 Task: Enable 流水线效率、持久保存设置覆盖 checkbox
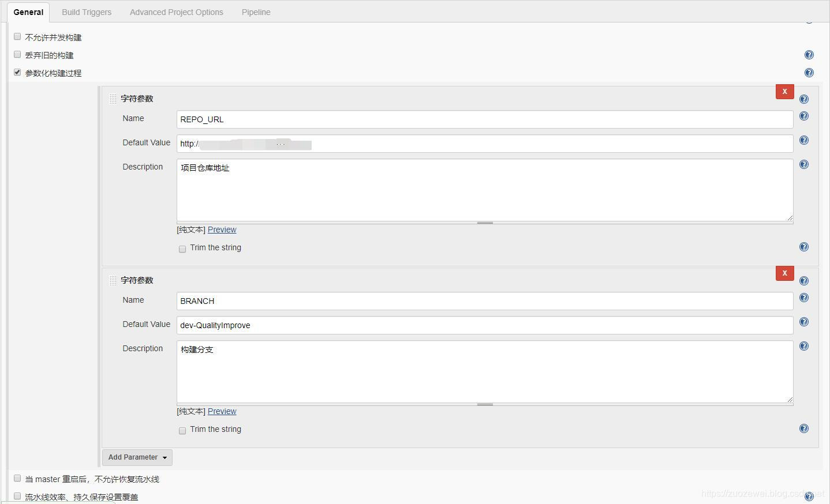[17, 496]
